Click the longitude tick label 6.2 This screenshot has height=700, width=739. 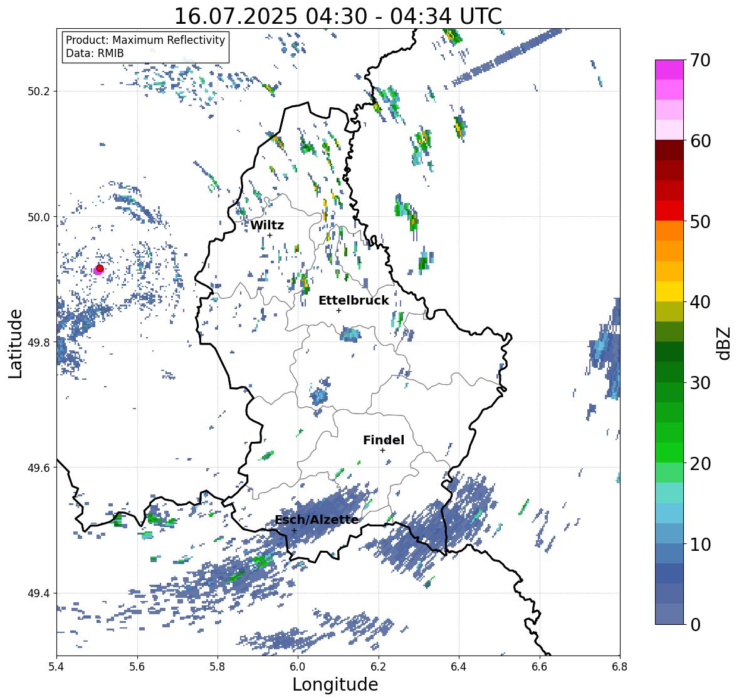[x=379, y=667]
